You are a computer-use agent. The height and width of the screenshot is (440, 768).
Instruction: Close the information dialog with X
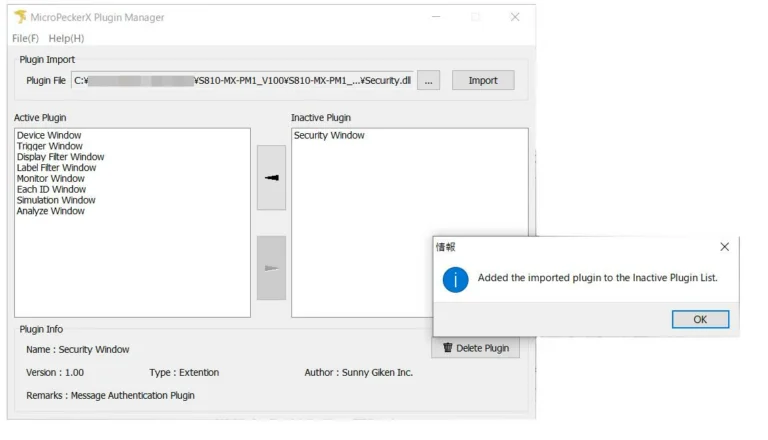pos(724,247)
